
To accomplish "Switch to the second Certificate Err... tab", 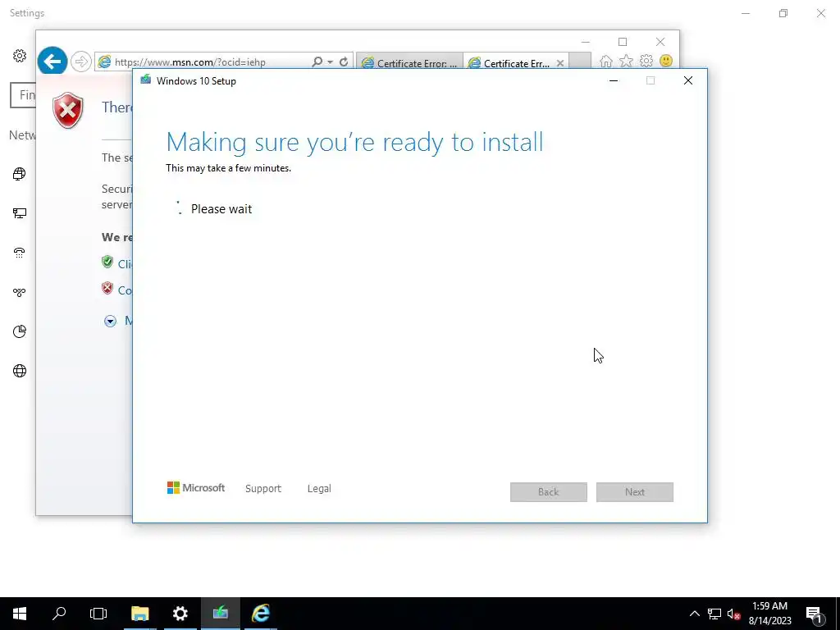I will [516, 63].
